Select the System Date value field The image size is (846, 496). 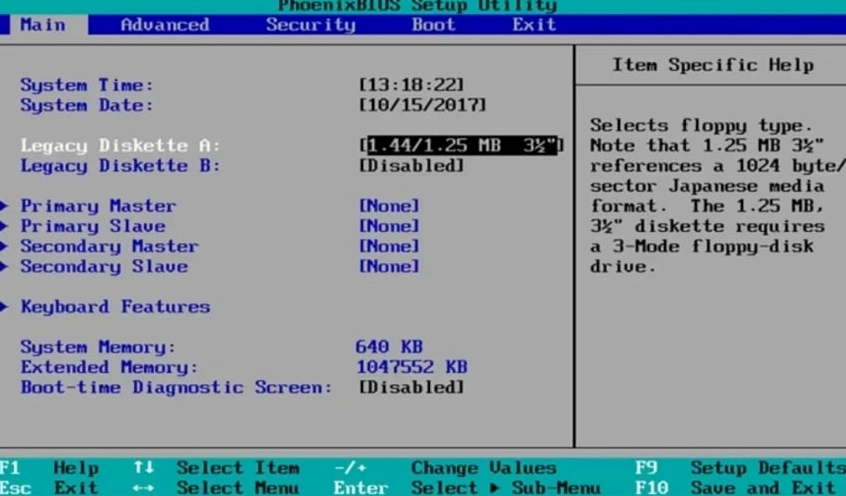422,105
